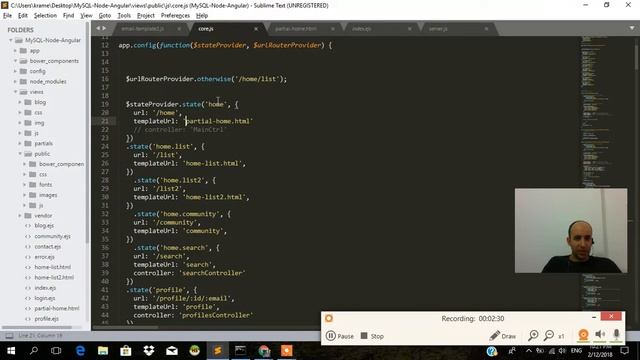Open Microsoft Edge from taskbar
This screenshot has height=360, width=640.
pyautogui.click(x=80, y=351)
